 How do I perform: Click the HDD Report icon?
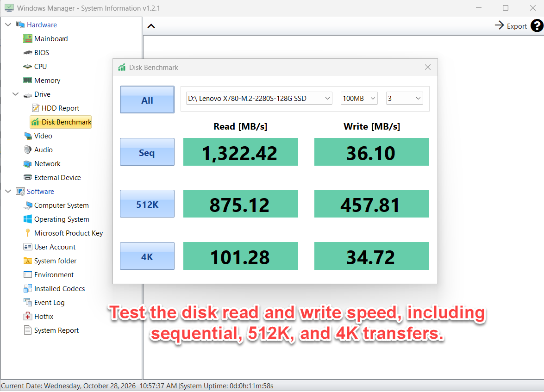[x=35, y=108]
